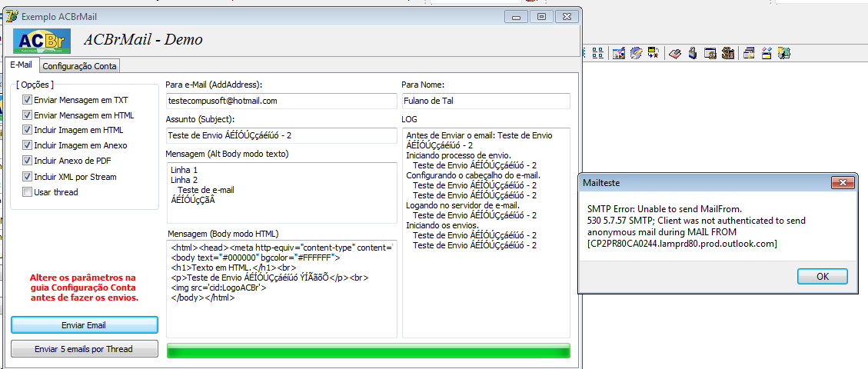868x369 pixels.
Task: Disable Incluir Anexo de PDF option
Action: [x=27, y=161]
